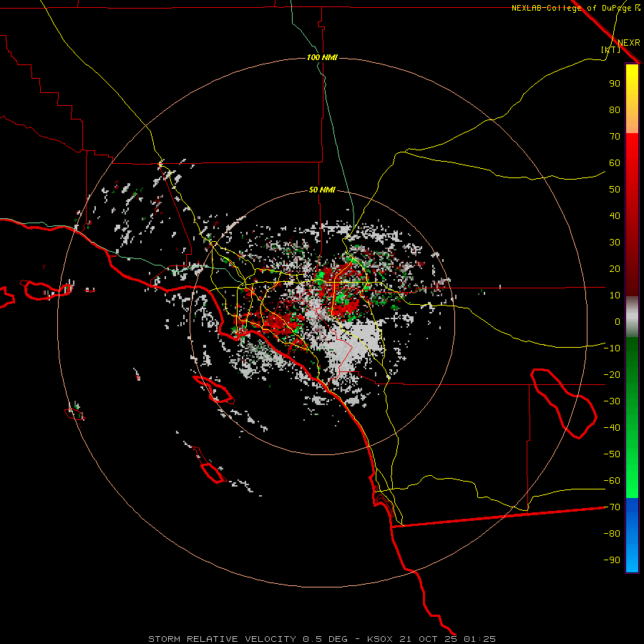The width and height of the screenshot is (644, 644).
Task: Click the NEXR label above the color scale
Action: click(x=628, y=43)
